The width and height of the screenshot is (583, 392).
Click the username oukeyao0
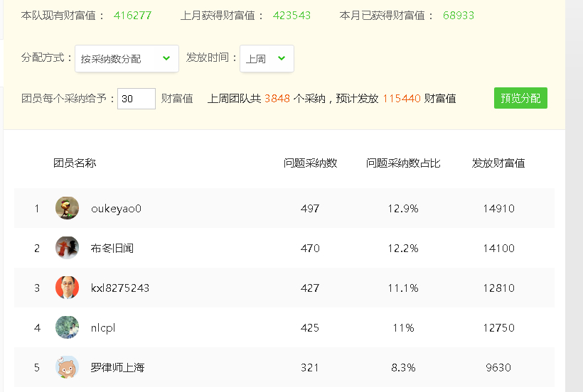[x=116, y=209]
